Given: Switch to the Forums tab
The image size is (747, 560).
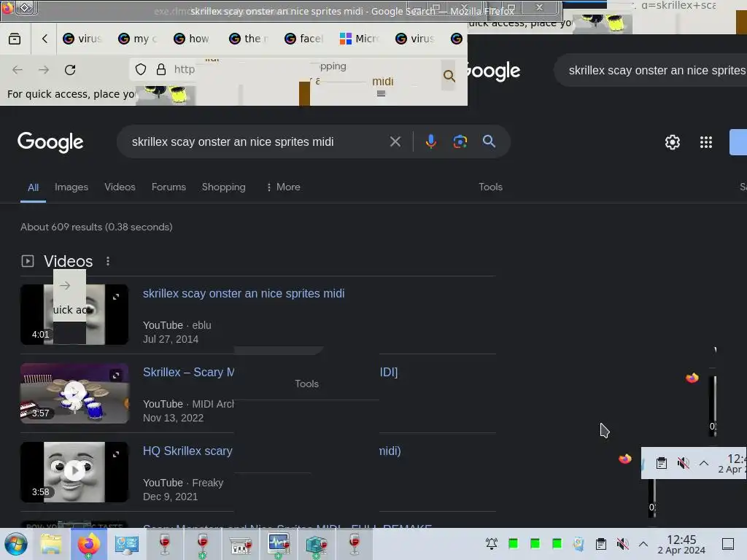Looking at the screenshot, I should 169,187.
